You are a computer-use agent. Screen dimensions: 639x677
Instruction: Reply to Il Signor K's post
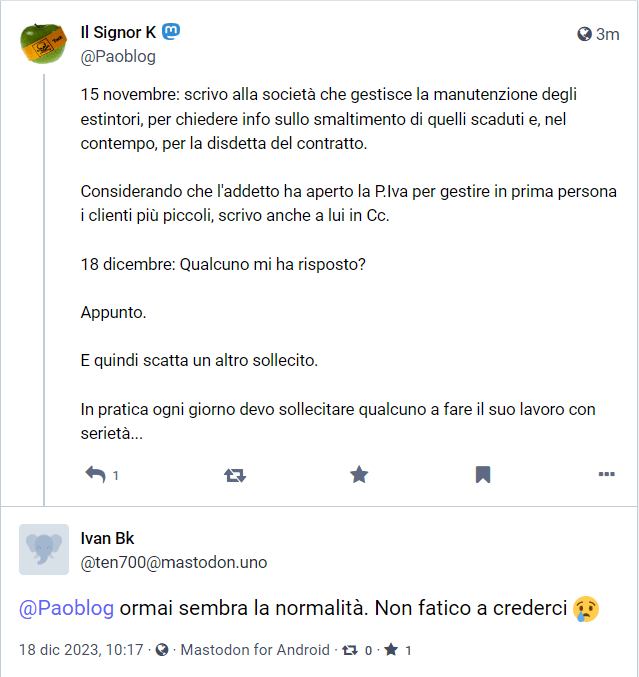point(97,475)
